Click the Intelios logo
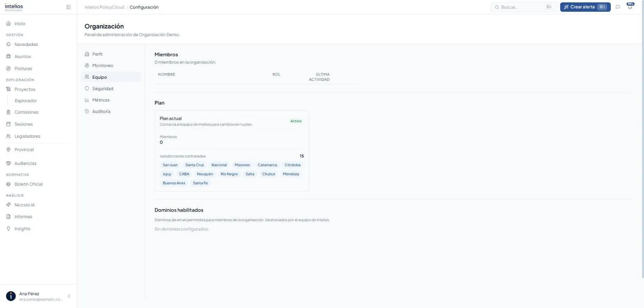Screen dimensions: 644x308 coord(14,7)
